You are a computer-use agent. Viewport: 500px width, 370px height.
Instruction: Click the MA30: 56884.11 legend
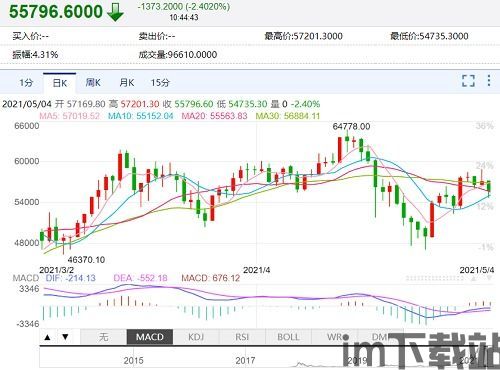[x=288, y=116]
